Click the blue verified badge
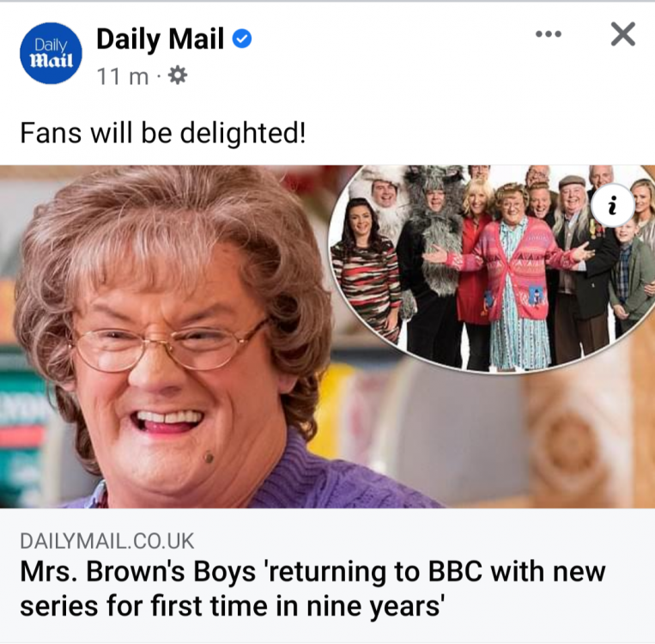This screenshot has width=655, height=644. pyautogui.click(x=242, y=39)
